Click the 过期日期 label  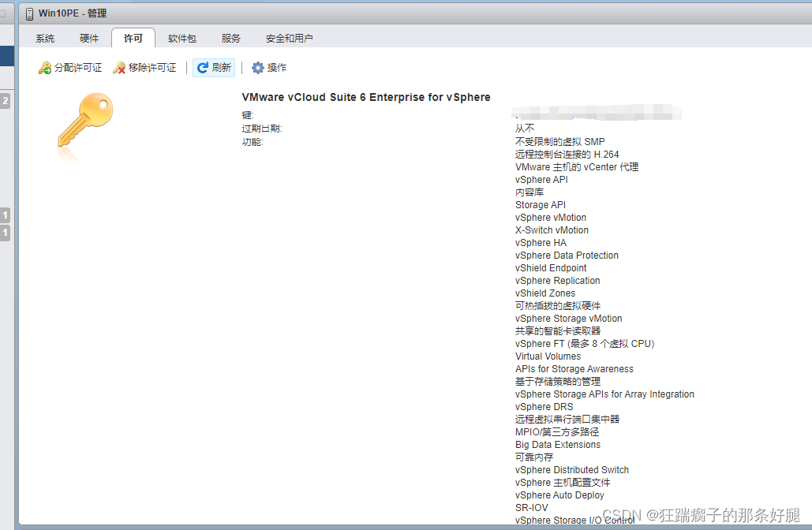(262, 129)
